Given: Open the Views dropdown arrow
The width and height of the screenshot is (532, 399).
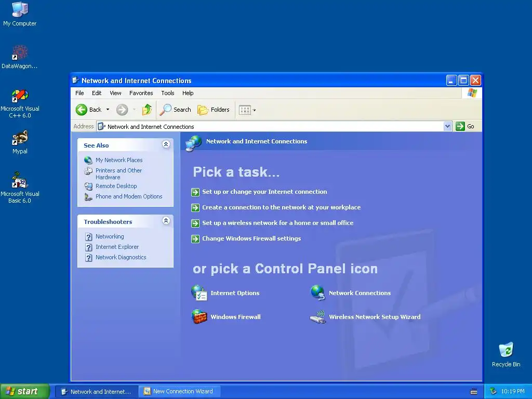Looking at the screenshot, I should coord(255,110).
